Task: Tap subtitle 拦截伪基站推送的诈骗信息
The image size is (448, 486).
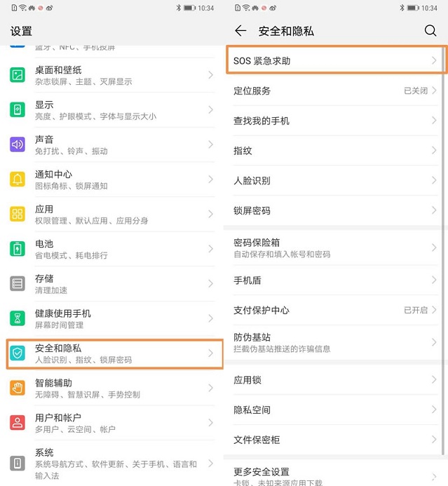Action: (x=282, y=349)
